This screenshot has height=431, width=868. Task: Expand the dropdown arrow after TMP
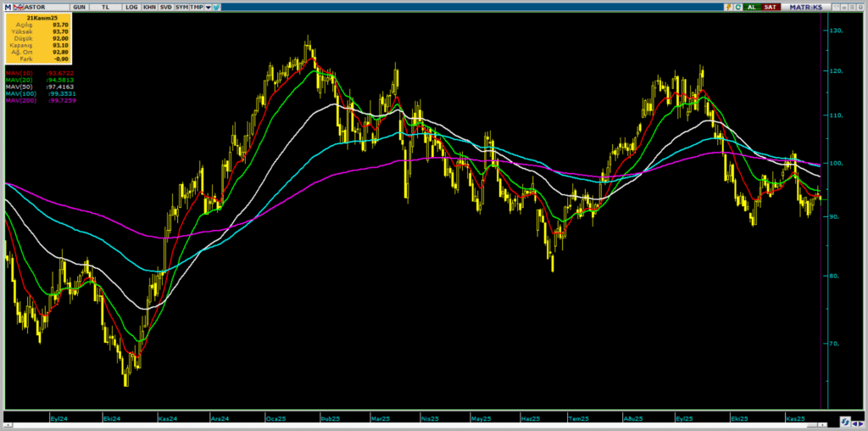208,7
